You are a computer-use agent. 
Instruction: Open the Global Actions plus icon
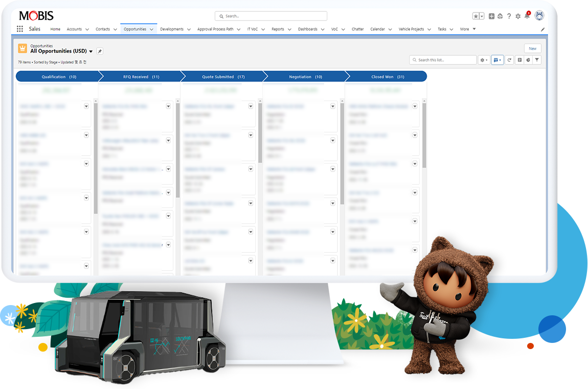pos(491,16)
